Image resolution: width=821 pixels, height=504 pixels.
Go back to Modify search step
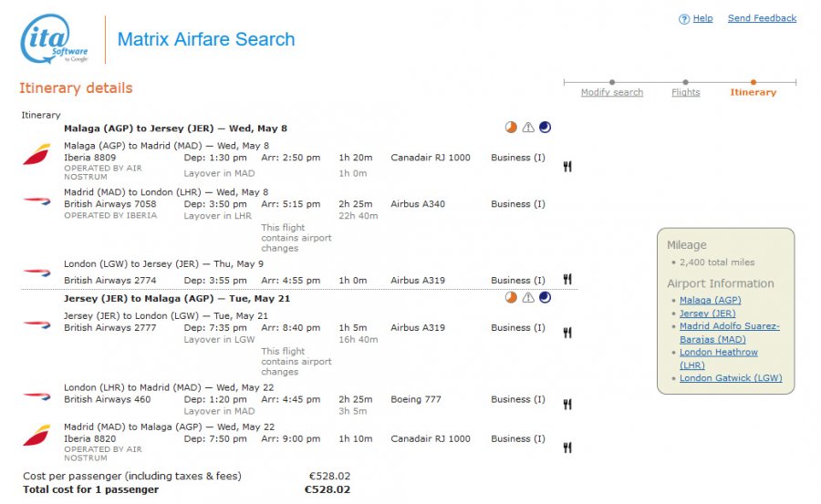(612, 92)
